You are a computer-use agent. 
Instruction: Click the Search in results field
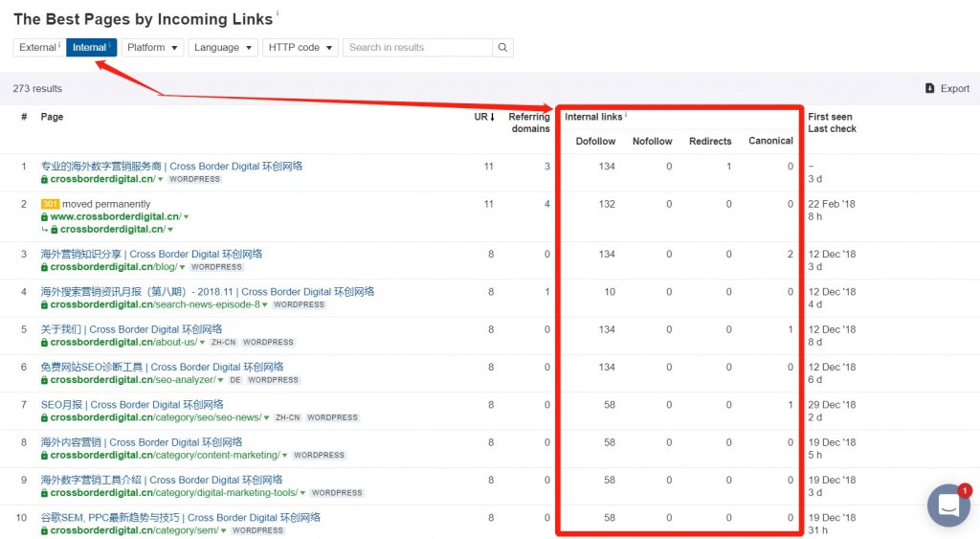pos(418,48)
